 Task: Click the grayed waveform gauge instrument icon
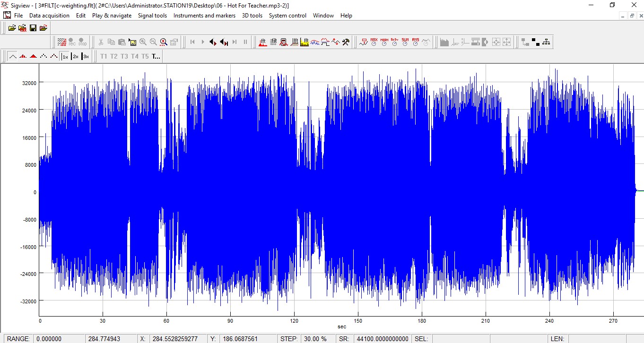click(x=426, y=42)
